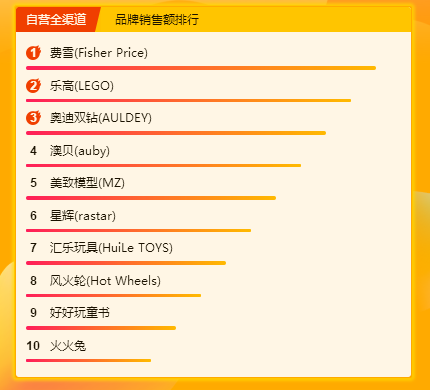Click the rank 2 flame badge
Viewport: 430px width, 390px height.
tap(33, 86)
